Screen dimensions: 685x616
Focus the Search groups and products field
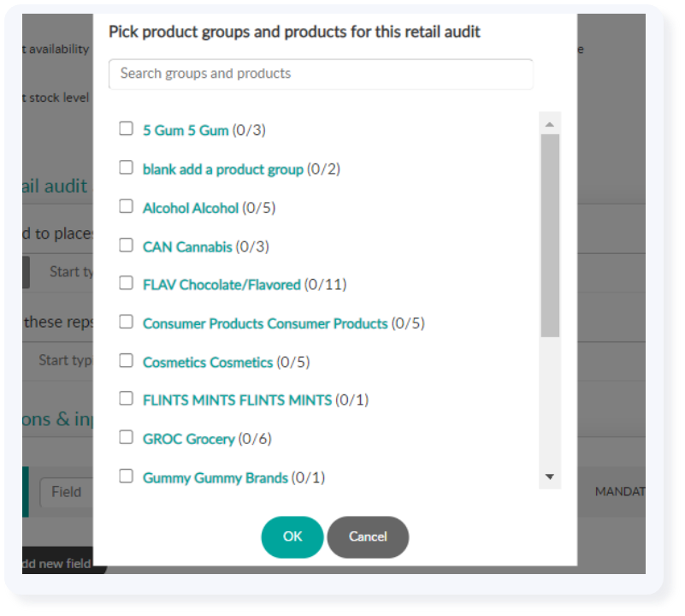(321, 74)
